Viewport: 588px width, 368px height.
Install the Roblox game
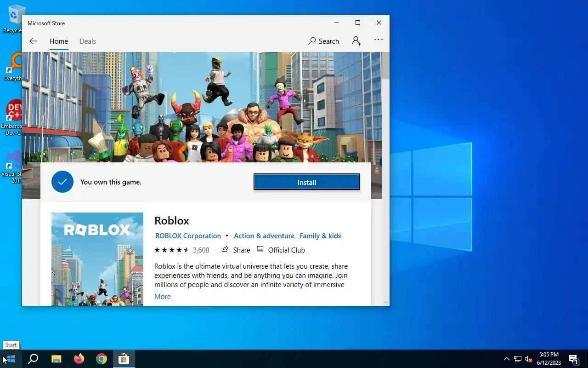point(307,182)
